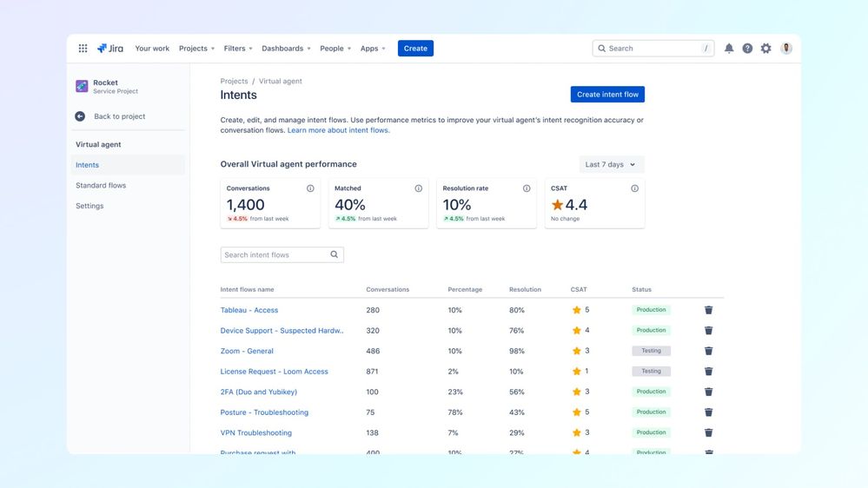Click the Search intent flows field
Image resolution: width=868 pixels, height=488 pixels.
click(282, 254)
